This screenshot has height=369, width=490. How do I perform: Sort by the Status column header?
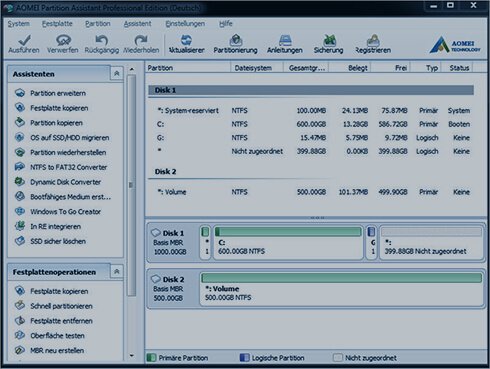(x=457, y=68)
